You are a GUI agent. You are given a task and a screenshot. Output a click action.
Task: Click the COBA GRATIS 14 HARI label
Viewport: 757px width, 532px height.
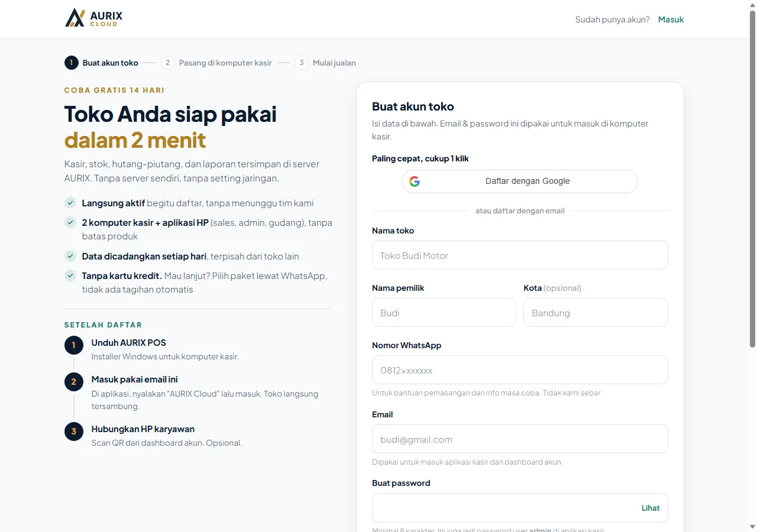click(114, 90)
